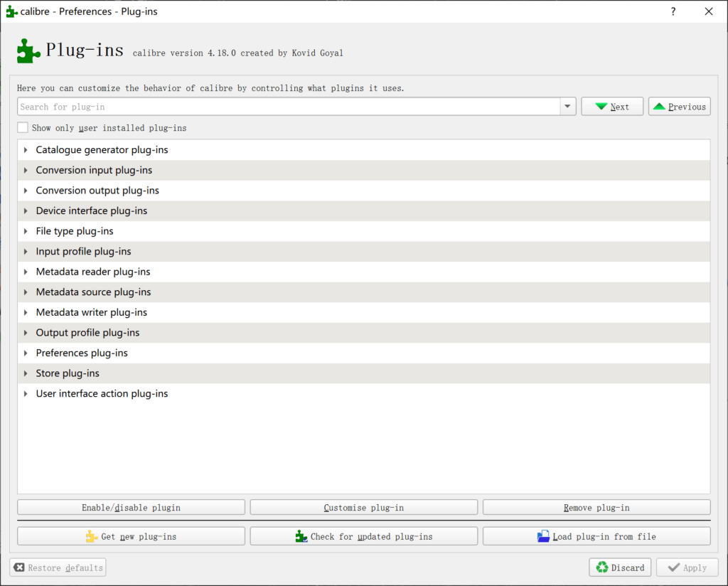Check for updated plug-ins
728x586 pixels.
(363, 536)
